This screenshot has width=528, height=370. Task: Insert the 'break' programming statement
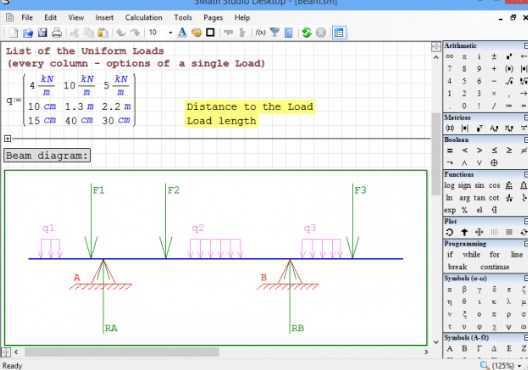458,267
